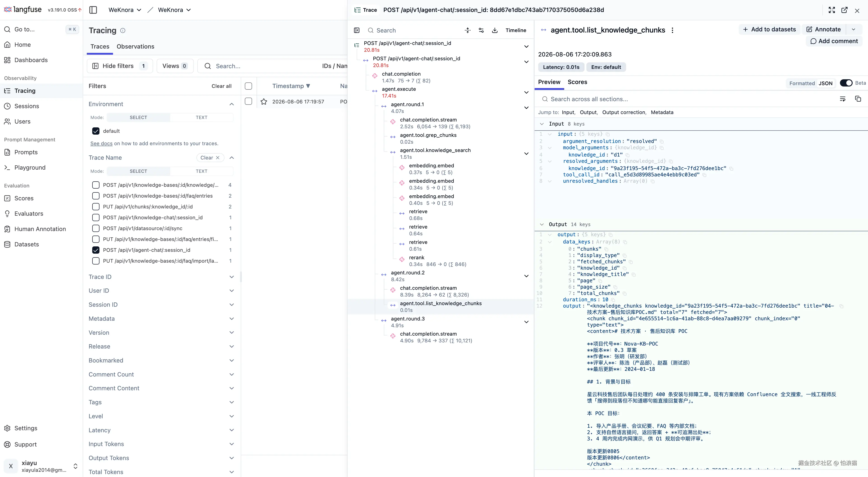The height and width of the screenshot is (477, 868).
Task: Clear the Trace Name filter
Action: [210, 158]
